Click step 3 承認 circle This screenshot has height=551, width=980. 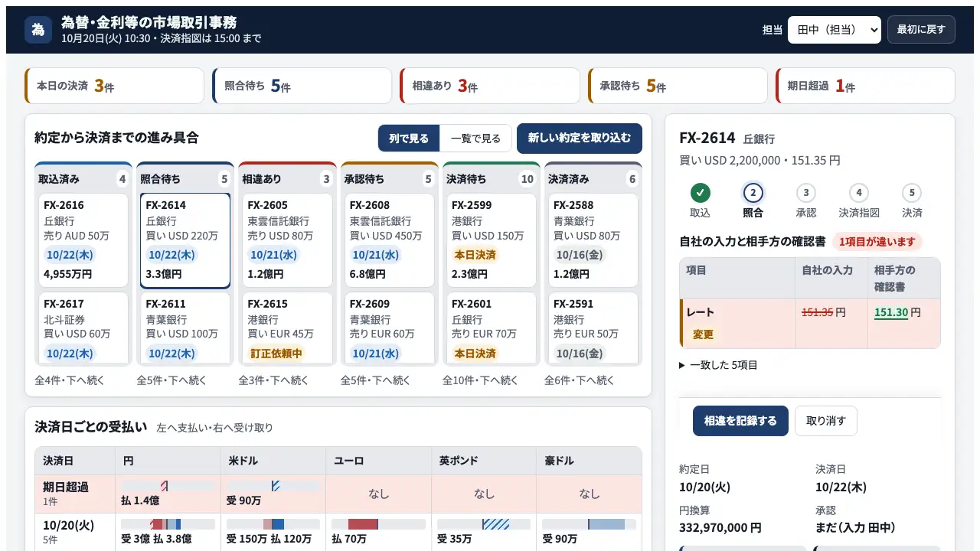click(x=805, y=193)
